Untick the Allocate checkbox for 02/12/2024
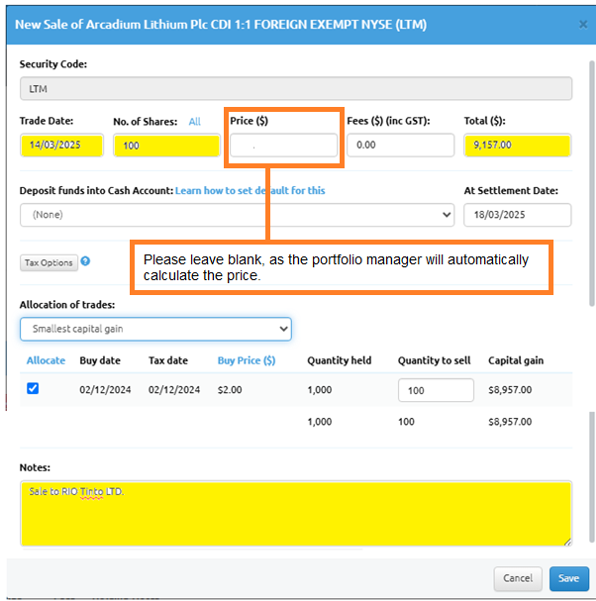Image resolution: width=596 pixels, height=601 pixels. pyautogui.click(x=33, y=388)
